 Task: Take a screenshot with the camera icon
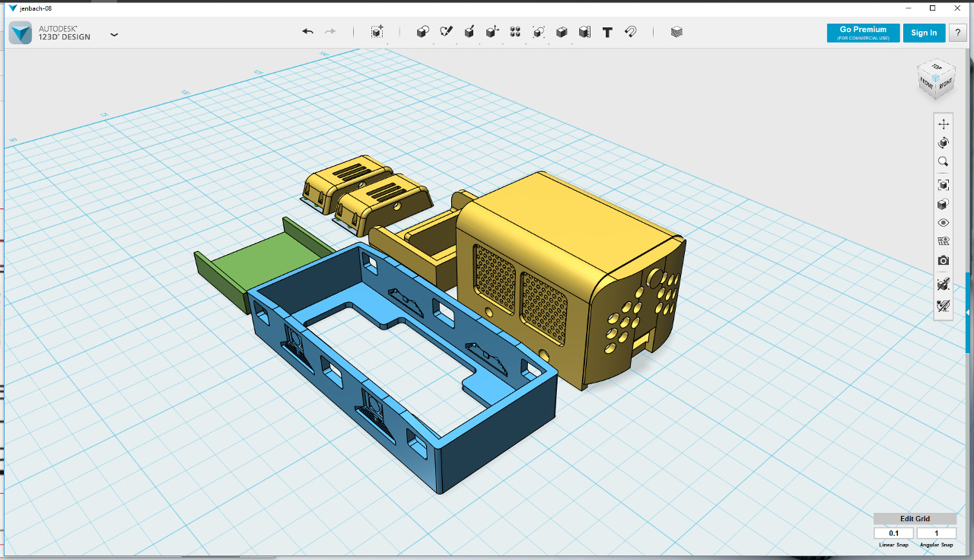click(944, 260)
